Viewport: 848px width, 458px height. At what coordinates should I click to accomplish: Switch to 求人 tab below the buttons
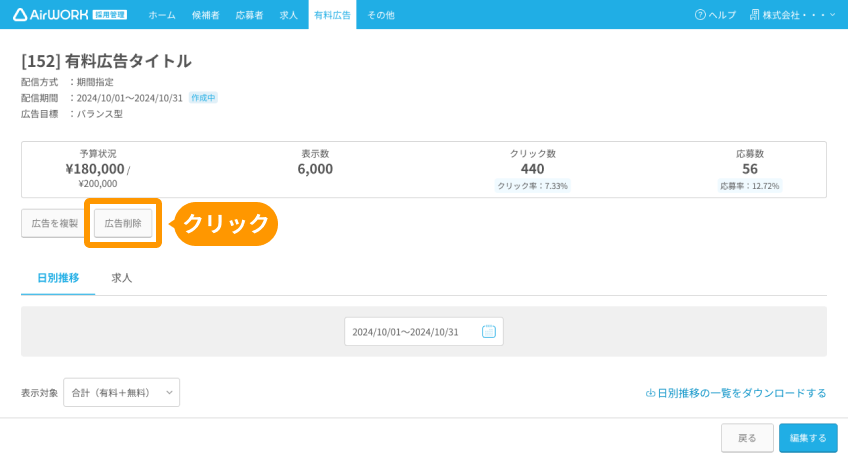pos(122,278)
